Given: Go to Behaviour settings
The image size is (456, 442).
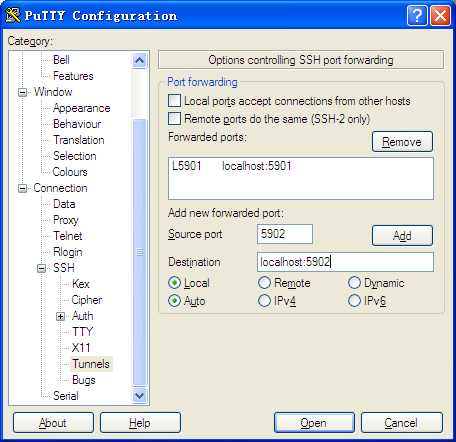Looking at the screenshot, I should tap(77, 124).
